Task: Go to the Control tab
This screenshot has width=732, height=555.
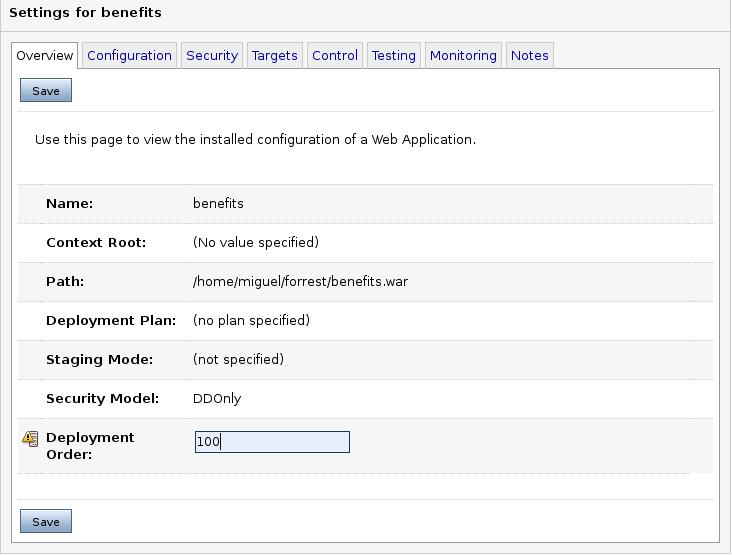Action: tap(335, 56)
